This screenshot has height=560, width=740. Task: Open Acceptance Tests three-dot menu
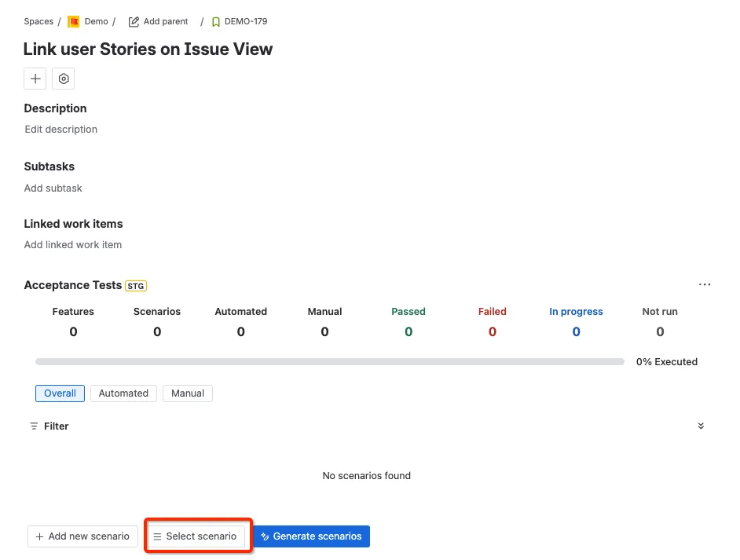(704, 284)
